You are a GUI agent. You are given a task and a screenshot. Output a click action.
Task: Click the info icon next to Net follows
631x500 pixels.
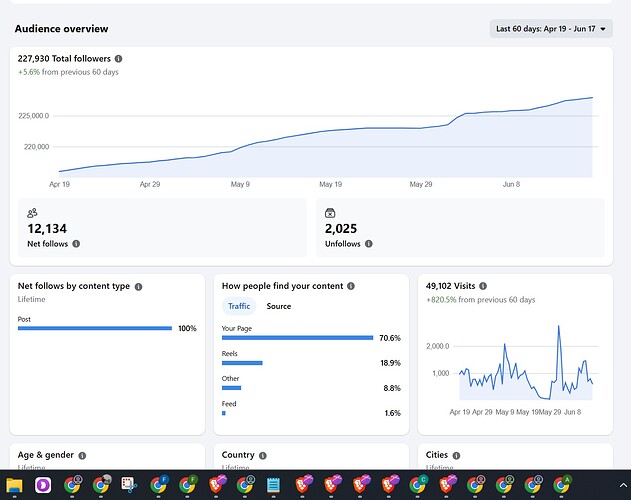point(76,244)
